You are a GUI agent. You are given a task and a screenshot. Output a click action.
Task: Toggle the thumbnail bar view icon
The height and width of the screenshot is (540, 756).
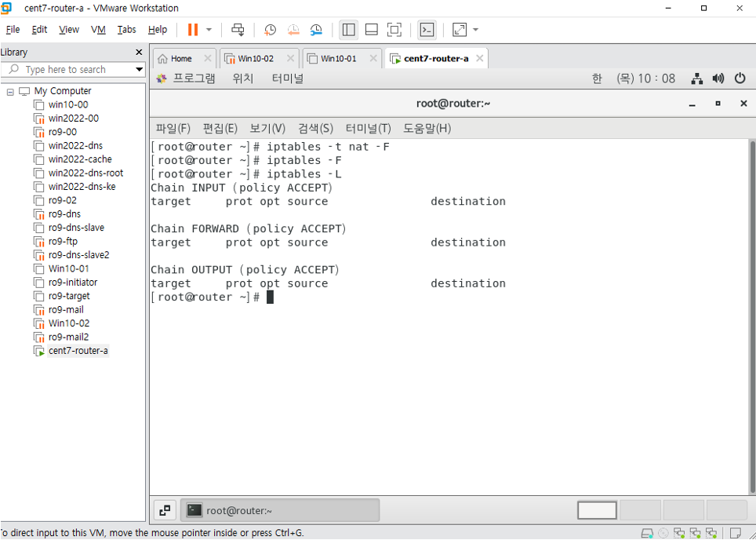coord(371,30)
